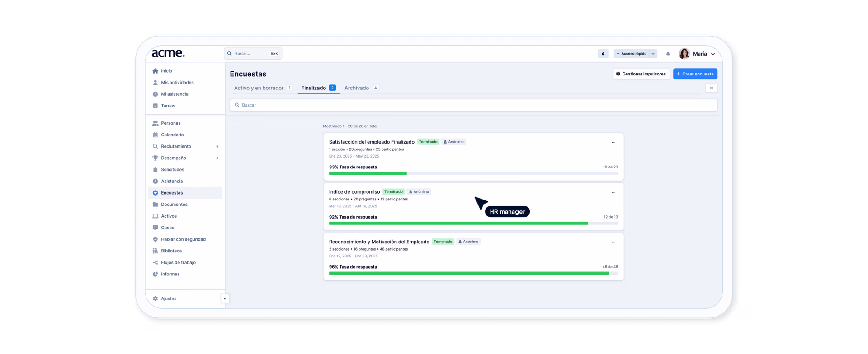Click the Activos laptop icon
This screenshot has height=354, width=868.
point(155,216)
